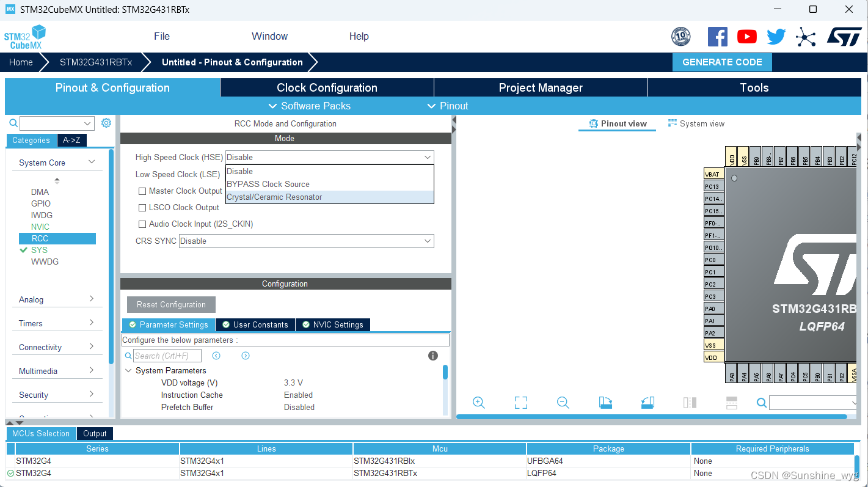The height and width of the screenshot is (487, 868).
Task: Collapse the System Core category
Action: [57, 163]
